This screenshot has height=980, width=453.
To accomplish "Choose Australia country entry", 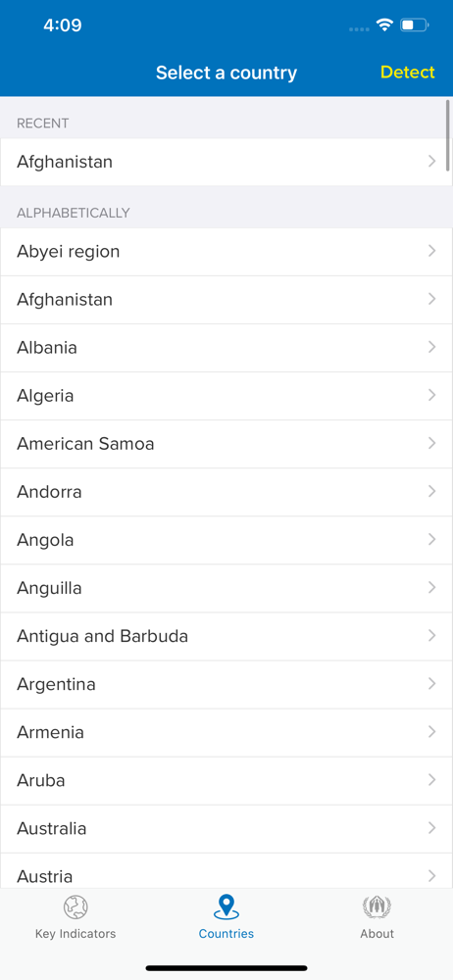I will [x=226, y=829].
